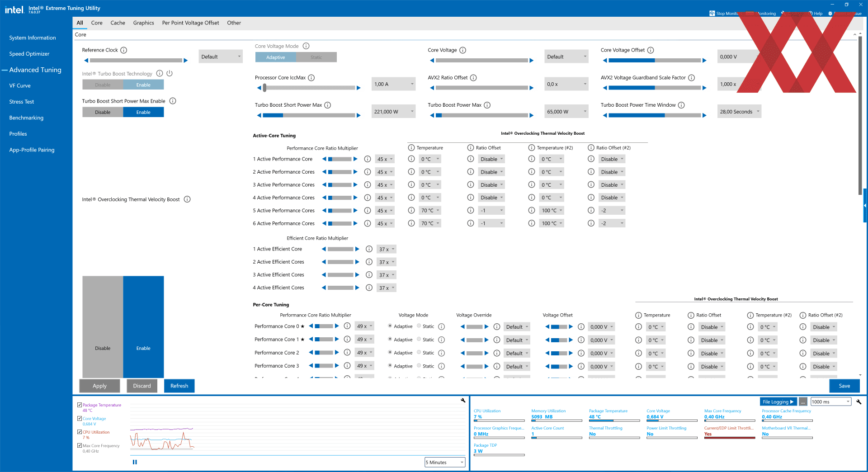Screen dimensions: 868x472
Task: Open Processor Core IccMax info icon
Action: click(x=311, y=78)
